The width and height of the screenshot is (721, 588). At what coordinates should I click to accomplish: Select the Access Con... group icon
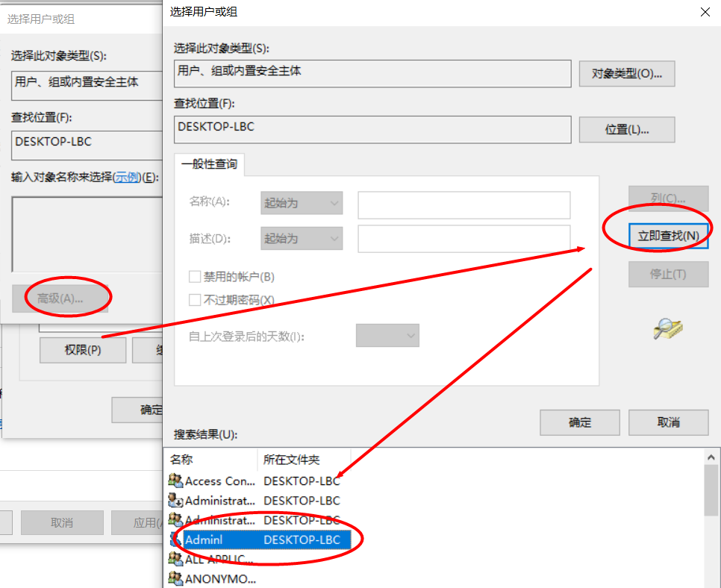(176, 481)
